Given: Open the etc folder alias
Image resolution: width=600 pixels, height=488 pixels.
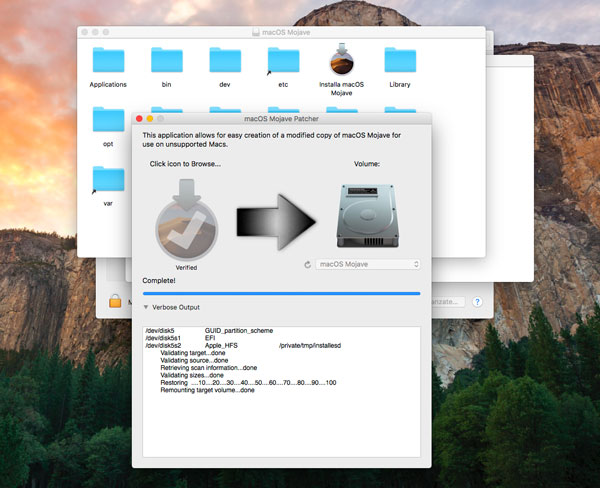Looking at the screenshot, I should pos(283,60).
